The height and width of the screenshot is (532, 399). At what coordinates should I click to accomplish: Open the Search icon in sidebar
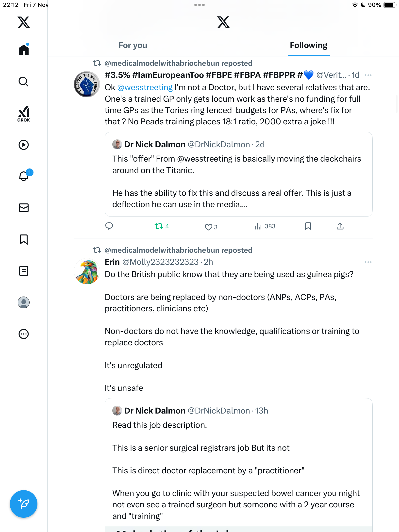(x=24, y=82)
